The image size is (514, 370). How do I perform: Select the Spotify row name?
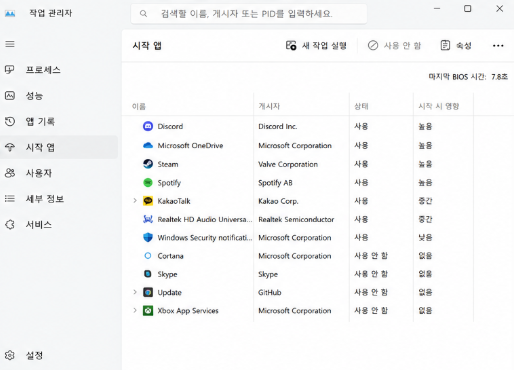[169, 183]
